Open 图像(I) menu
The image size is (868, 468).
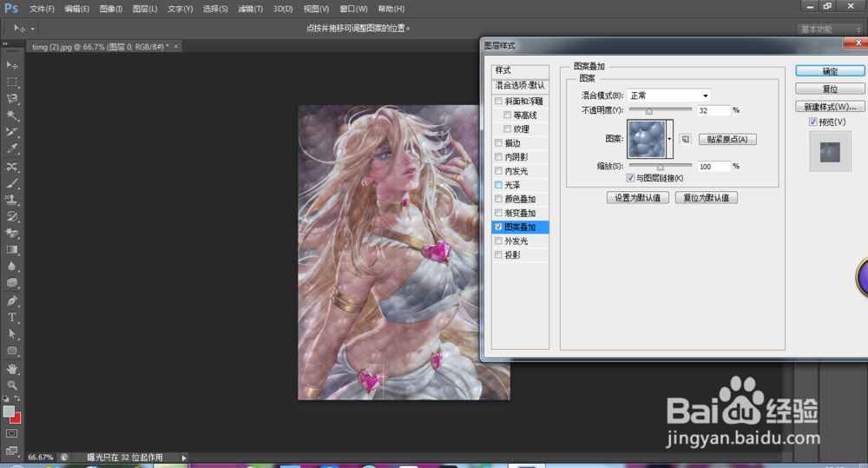[111, 9]
